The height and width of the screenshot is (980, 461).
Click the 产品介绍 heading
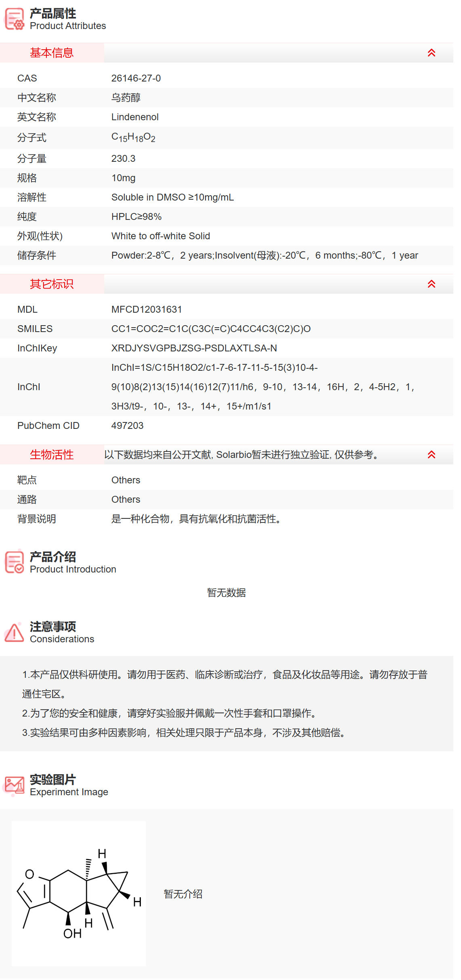pyautogui.click(x=53, y=557)
